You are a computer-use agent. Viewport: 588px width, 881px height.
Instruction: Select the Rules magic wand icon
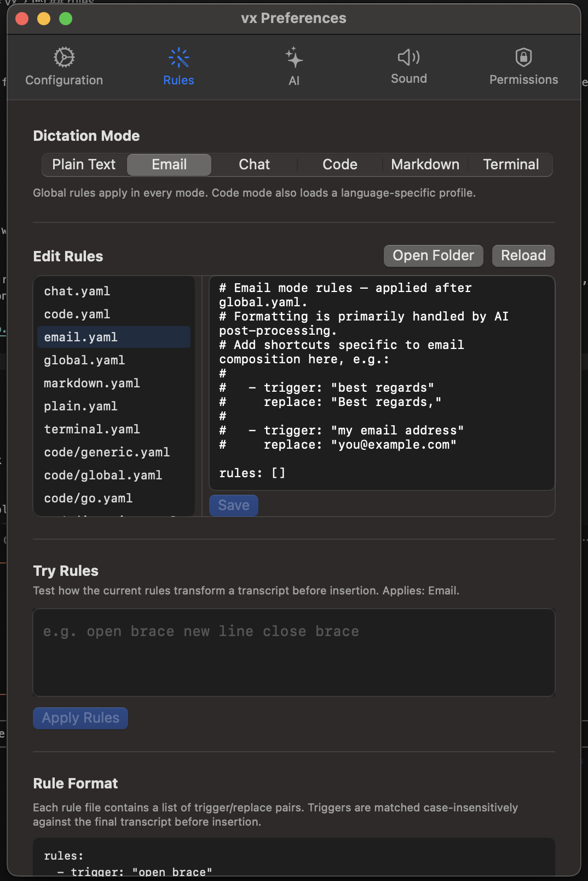pyautogui.click(x=178, y=58)
